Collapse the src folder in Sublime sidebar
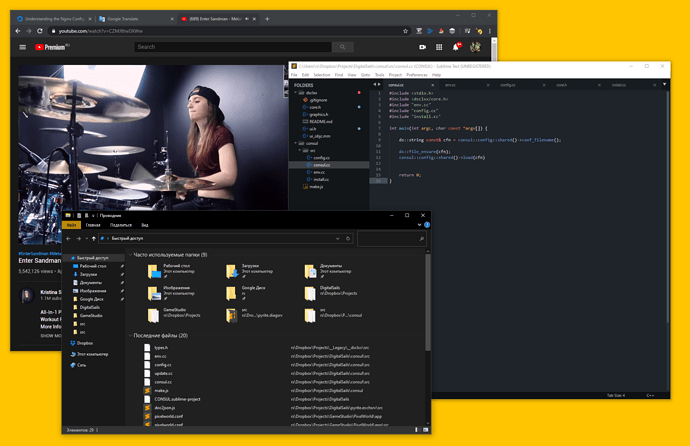The image size is (690, 446). click(x=300, y=151)
